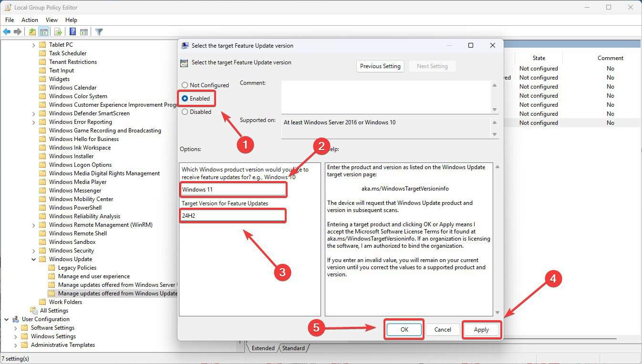Select Windows Logon Options in tree
The image size is (642, 364).
80,165
